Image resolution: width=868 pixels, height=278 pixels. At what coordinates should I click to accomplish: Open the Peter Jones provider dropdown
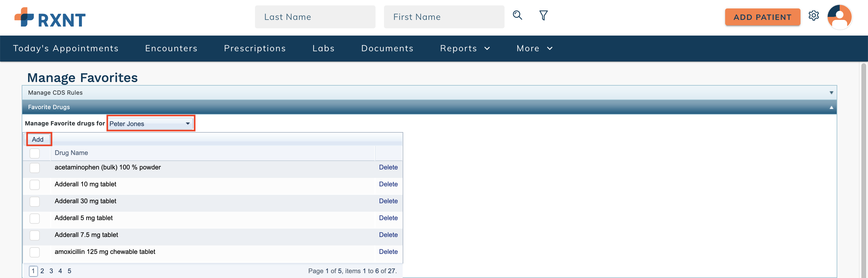coord(150,124)
